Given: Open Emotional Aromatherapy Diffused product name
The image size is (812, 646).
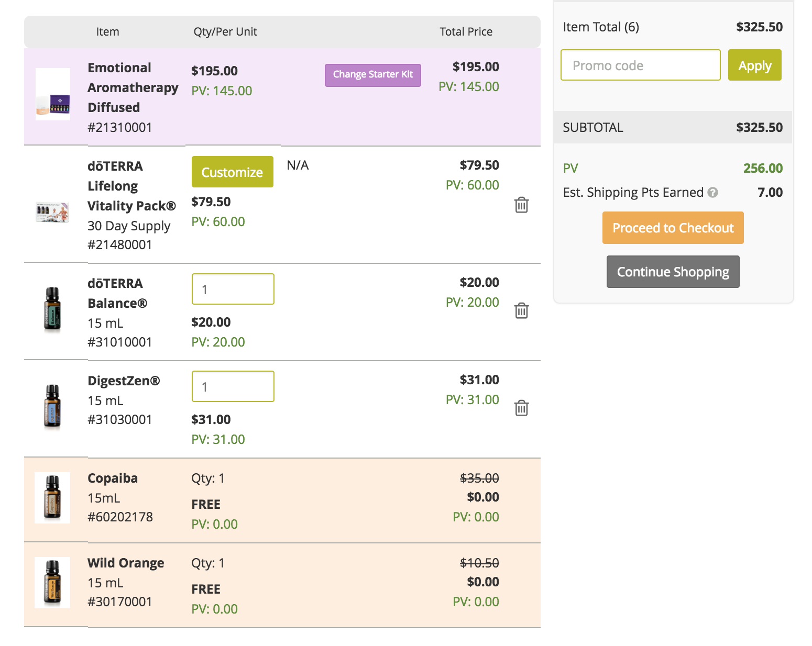Looking at the screenshot, I should 133,87.
